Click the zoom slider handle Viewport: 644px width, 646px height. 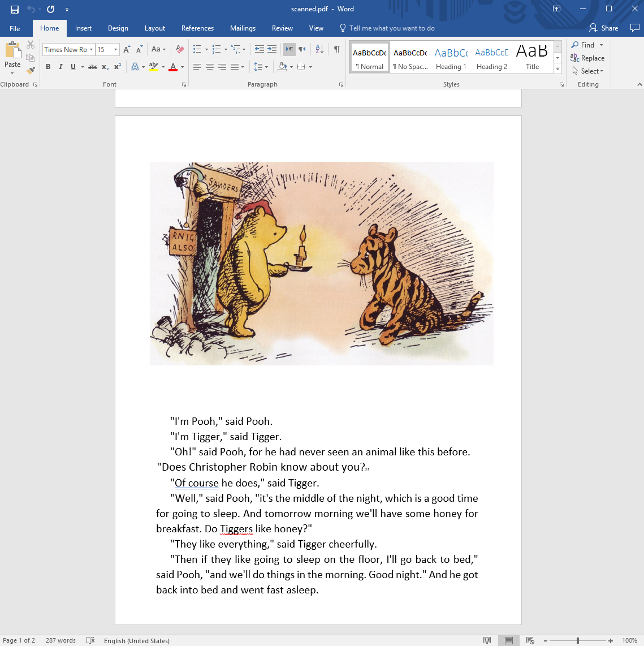coord(578,641)
